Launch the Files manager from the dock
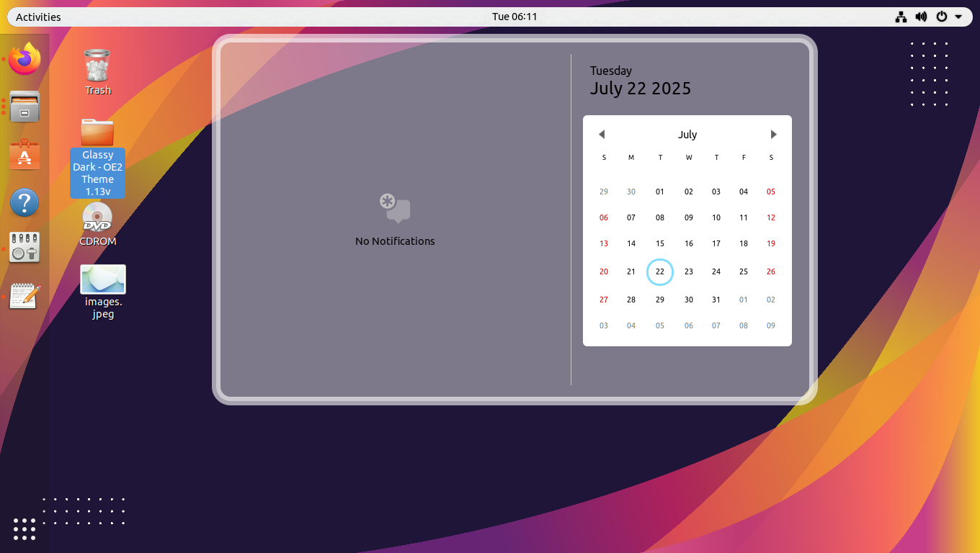The image size is (980, 553). (24, 107)
